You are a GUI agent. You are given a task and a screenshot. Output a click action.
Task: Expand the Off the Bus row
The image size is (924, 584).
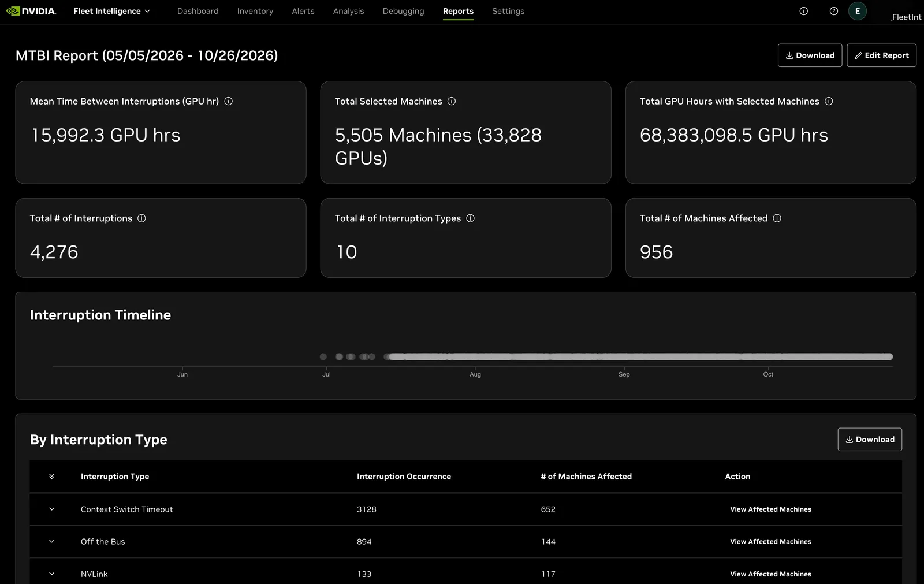(x=51, y=542)
